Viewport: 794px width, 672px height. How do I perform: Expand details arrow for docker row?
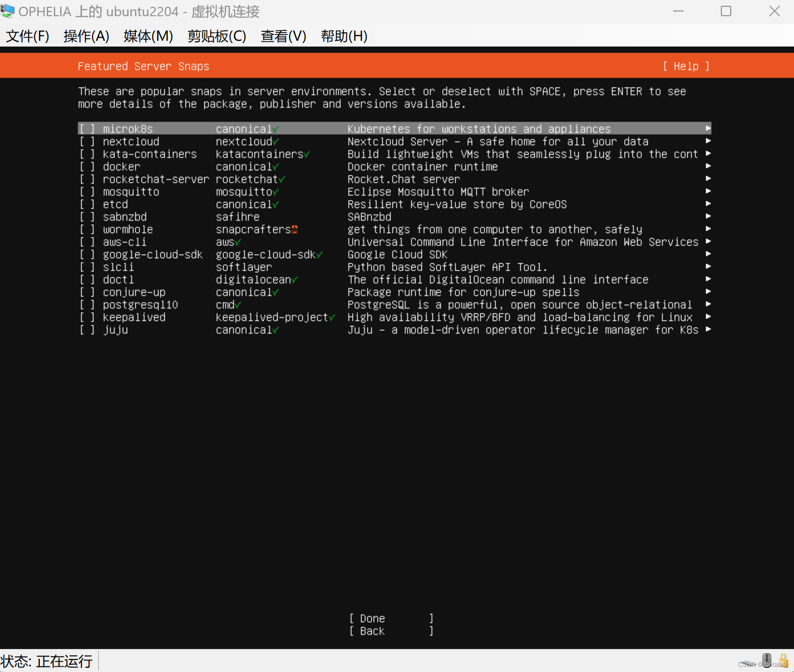pos(708,166)
